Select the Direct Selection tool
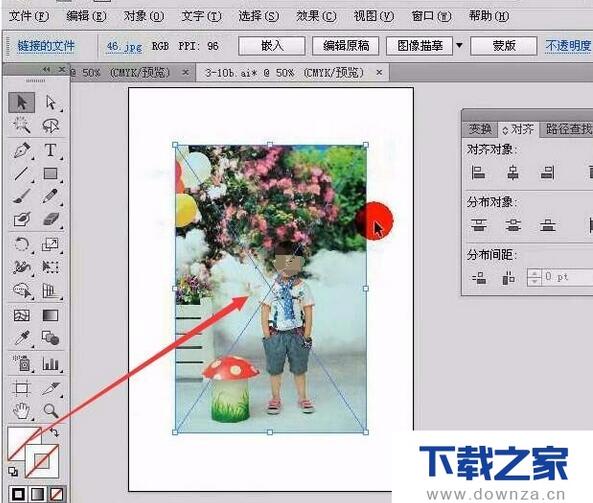The width and height of the screenshot is (593, 503). pyautogui.click(x=51, y=102)
